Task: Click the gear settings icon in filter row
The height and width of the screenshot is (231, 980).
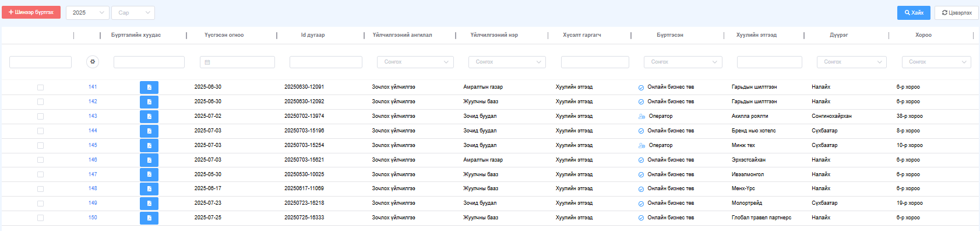Action: pos(92,62)
